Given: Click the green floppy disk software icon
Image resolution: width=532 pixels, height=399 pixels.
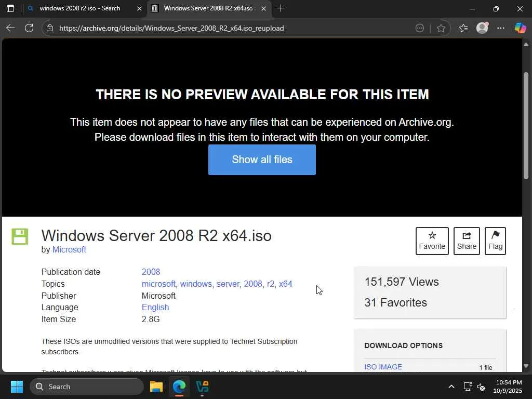Looking at the screenshot, I should 20,236.
